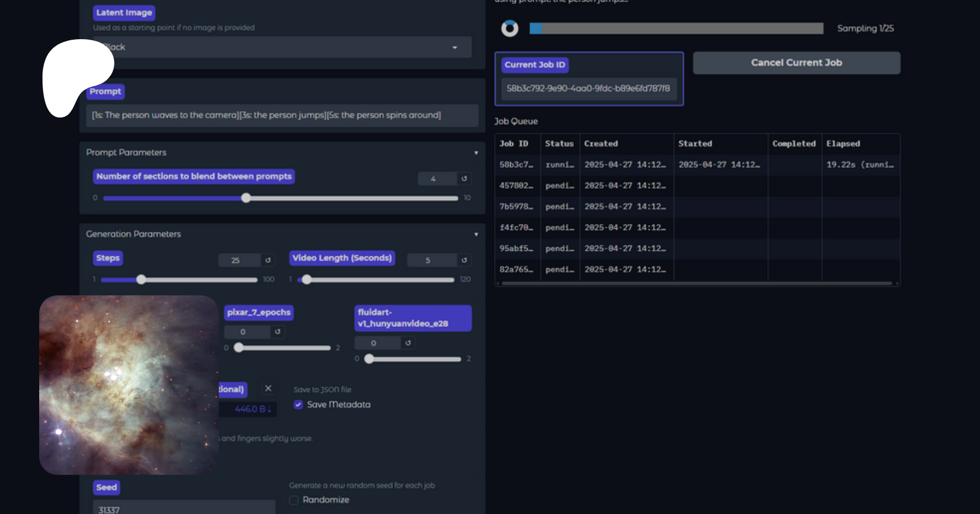
Task: Reset the Steps value to default
Action: click(x=268, y=260)
